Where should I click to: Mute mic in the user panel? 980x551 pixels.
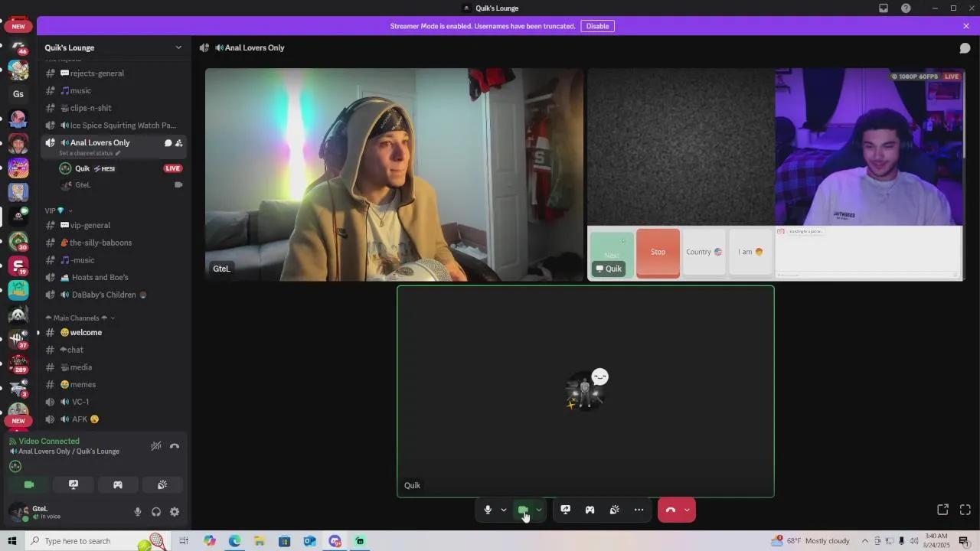click(x=138, y=512)
